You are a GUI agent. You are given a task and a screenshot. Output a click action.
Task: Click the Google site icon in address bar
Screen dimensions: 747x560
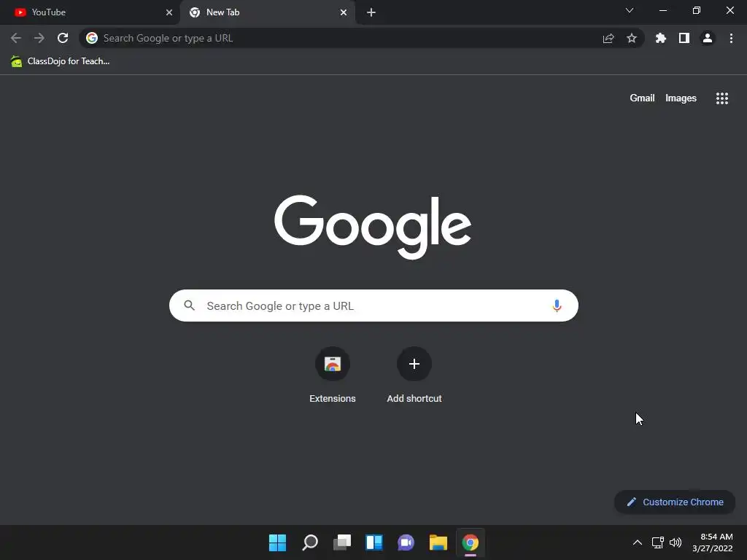[x=92, y=38]
